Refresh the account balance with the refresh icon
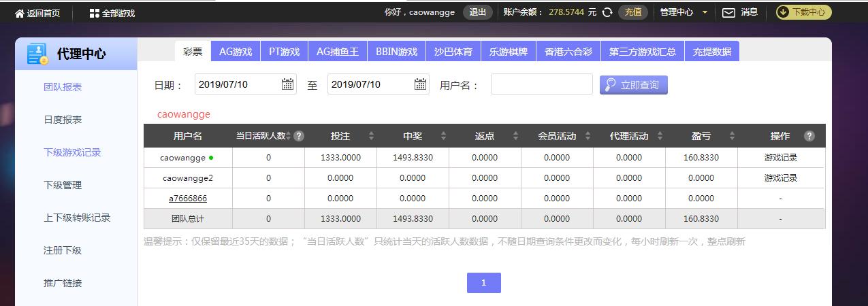 607,12
